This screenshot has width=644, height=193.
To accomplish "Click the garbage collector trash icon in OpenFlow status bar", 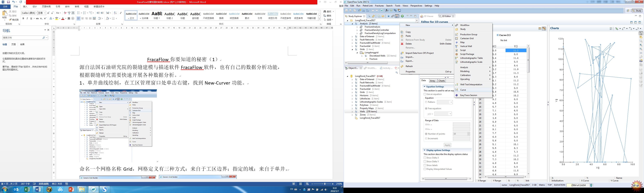I will coord(591,185).
